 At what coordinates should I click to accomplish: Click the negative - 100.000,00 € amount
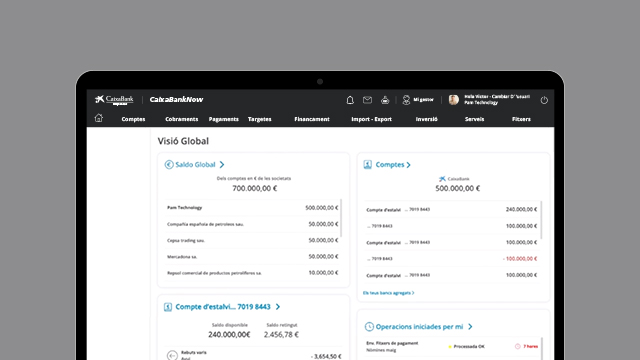(520, 259)
